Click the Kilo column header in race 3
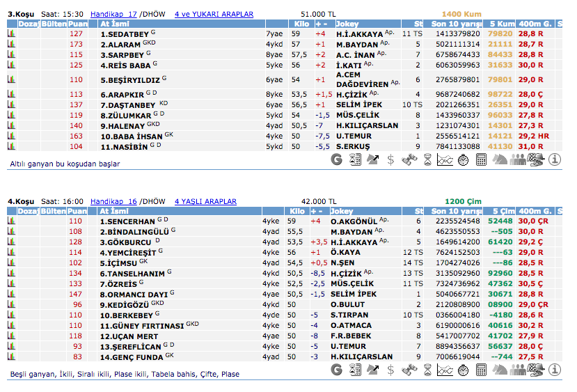 pos(301,24)
